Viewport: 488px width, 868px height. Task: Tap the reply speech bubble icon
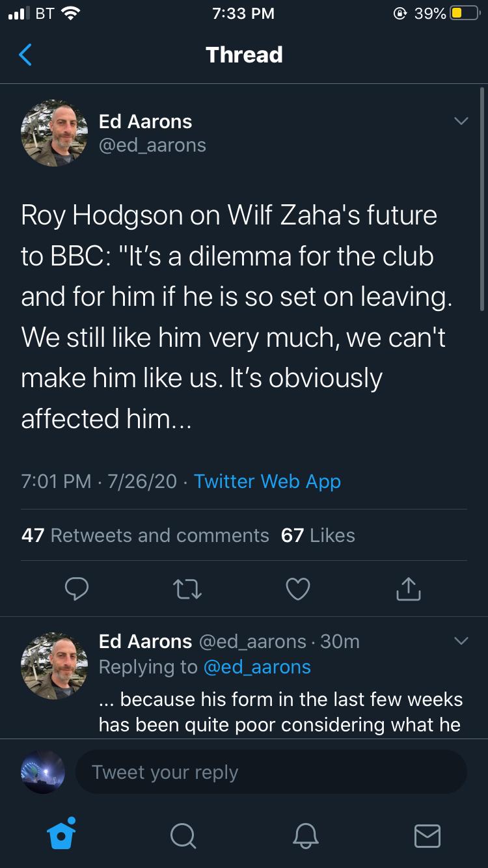(76, 589)
